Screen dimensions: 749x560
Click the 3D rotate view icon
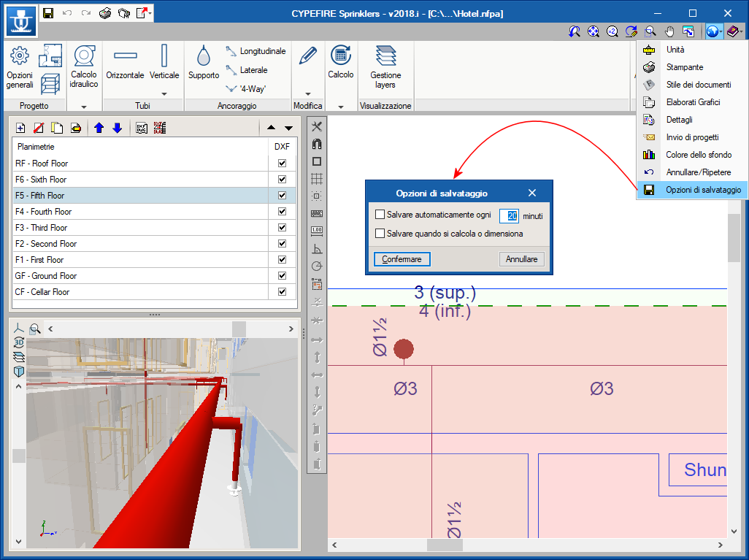19,342
